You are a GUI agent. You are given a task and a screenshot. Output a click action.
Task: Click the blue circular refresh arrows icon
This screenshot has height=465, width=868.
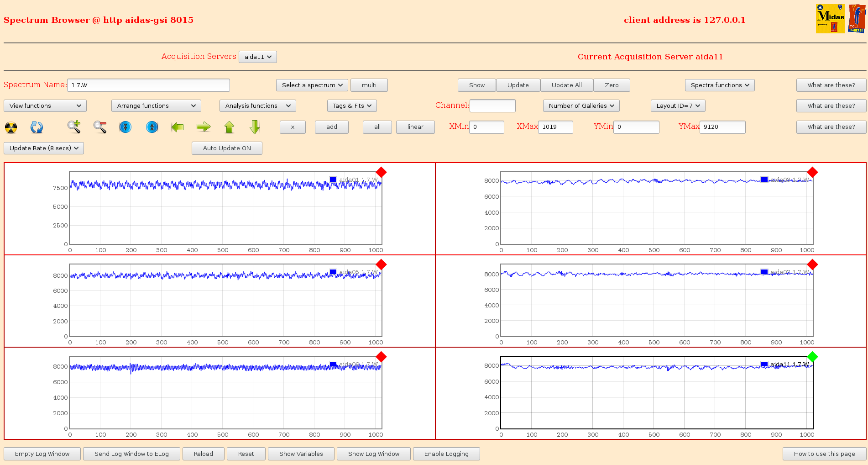(37, 127)
